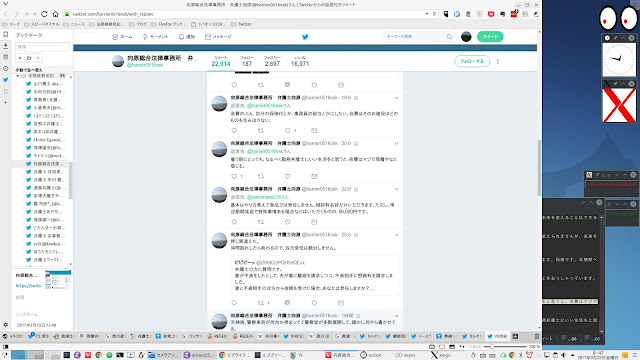
Task: Open closed tabs trash icon
Action: tap(537, 336)
